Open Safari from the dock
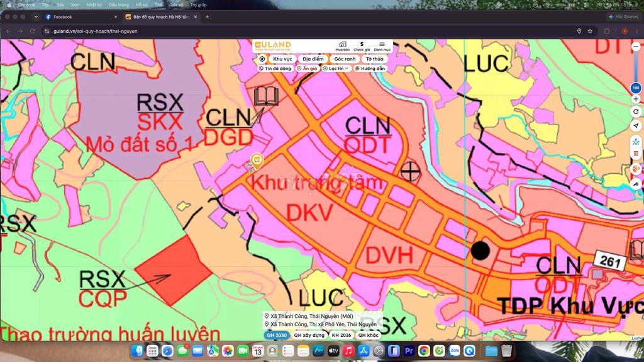 167,351
